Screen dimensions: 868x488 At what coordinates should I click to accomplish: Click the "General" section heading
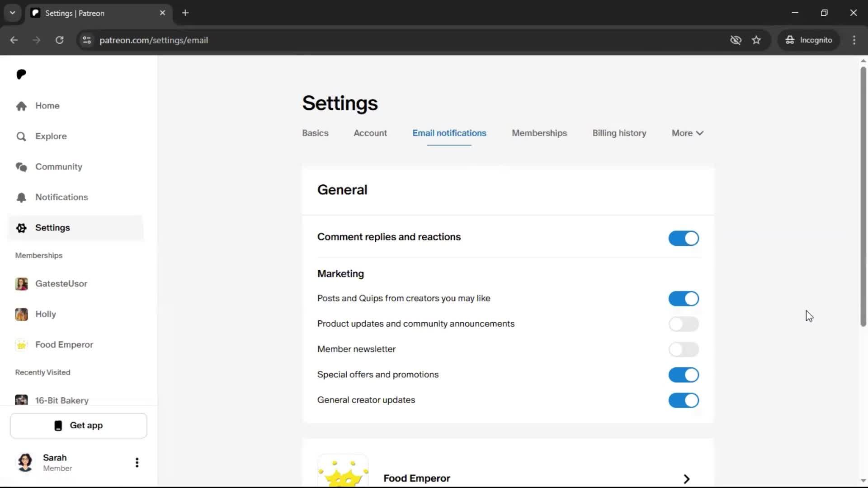[x=342, y=190]
